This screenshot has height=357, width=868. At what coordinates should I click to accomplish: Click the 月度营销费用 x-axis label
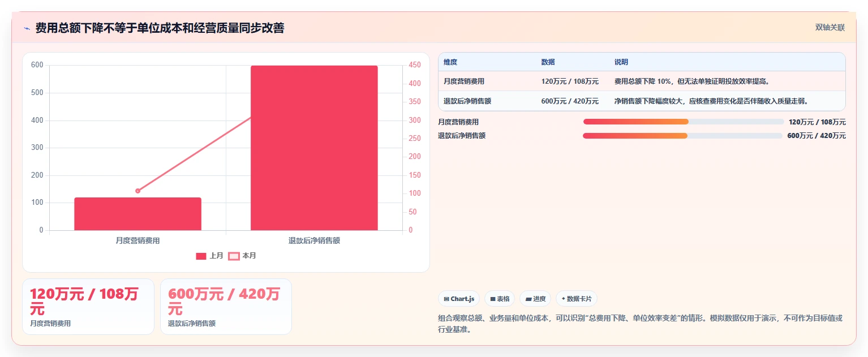[137, 240]
